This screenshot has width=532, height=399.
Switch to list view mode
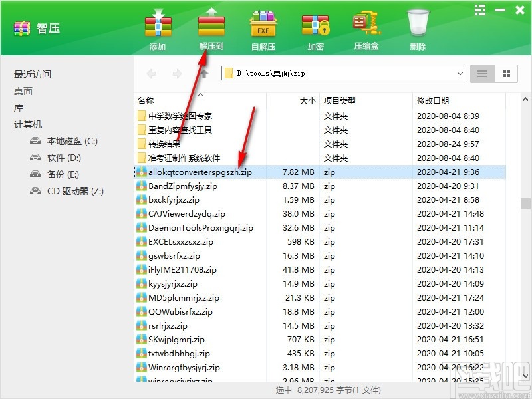[481, 74]
